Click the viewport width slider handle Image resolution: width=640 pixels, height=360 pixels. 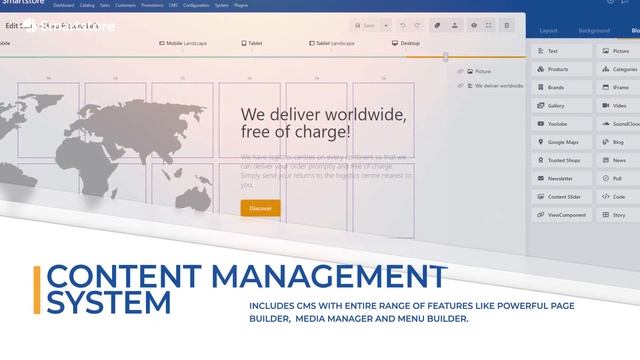446,57
